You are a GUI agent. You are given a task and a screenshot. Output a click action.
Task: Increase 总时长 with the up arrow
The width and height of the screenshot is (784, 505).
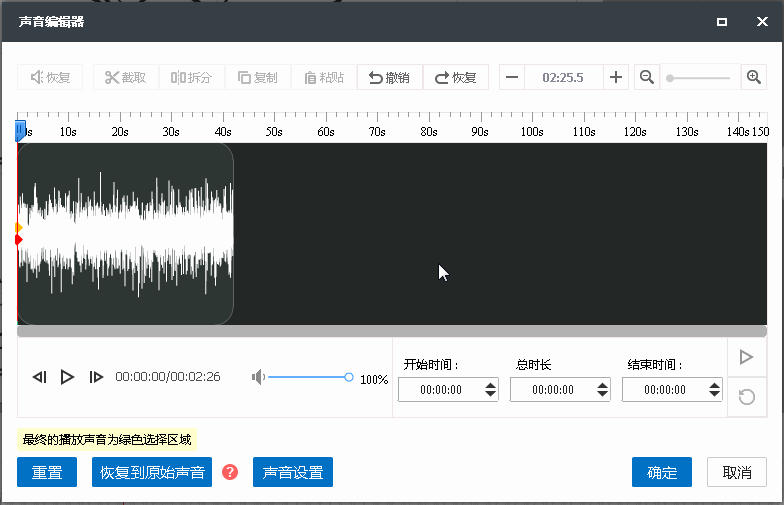click(x=603, y=385)
